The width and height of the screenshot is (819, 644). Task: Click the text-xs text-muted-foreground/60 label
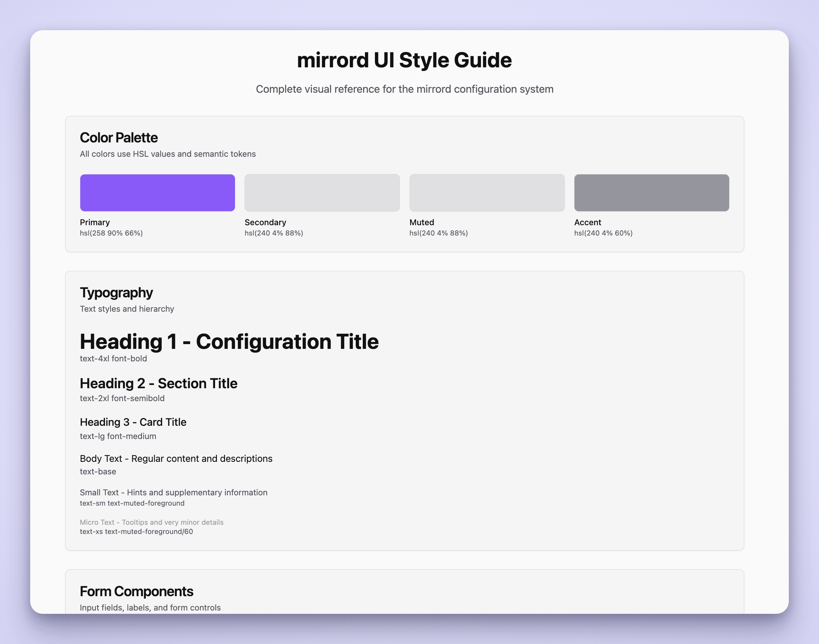pos(136,532)
